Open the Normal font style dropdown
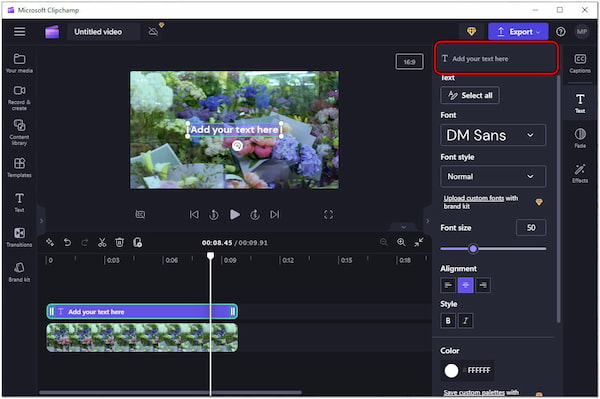 [x=493, y=176]
